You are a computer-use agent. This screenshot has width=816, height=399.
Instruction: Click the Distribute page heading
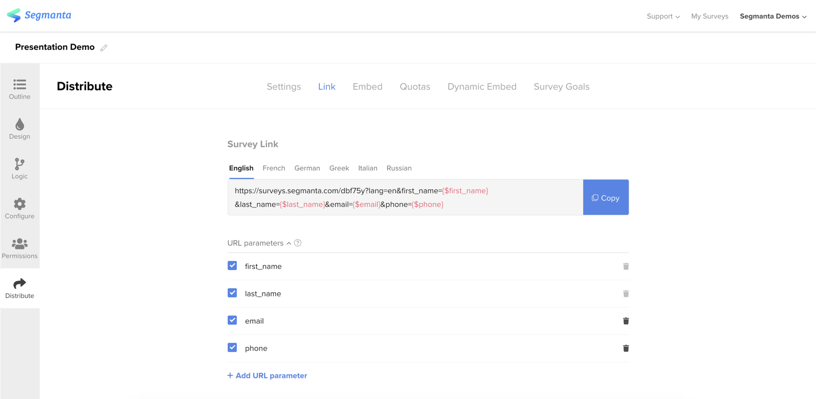(84, 86)
